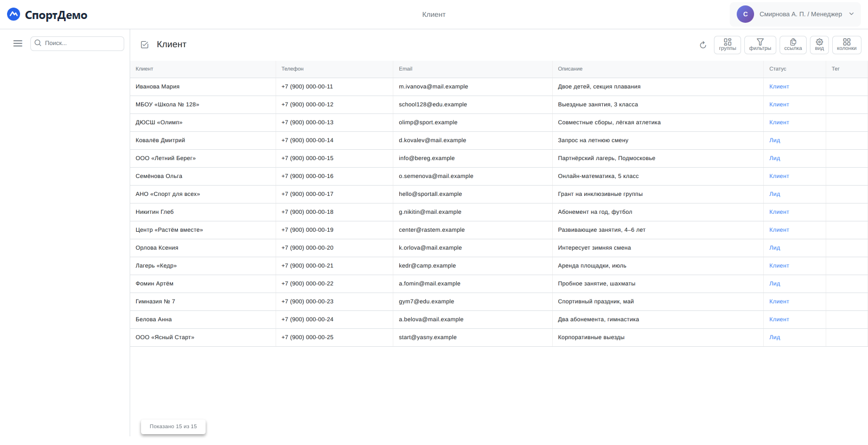The height and width of the screenshot is (445, 868).
Task: Click the client name Семёнова Ольга
Action: click(x=159, y=176)
